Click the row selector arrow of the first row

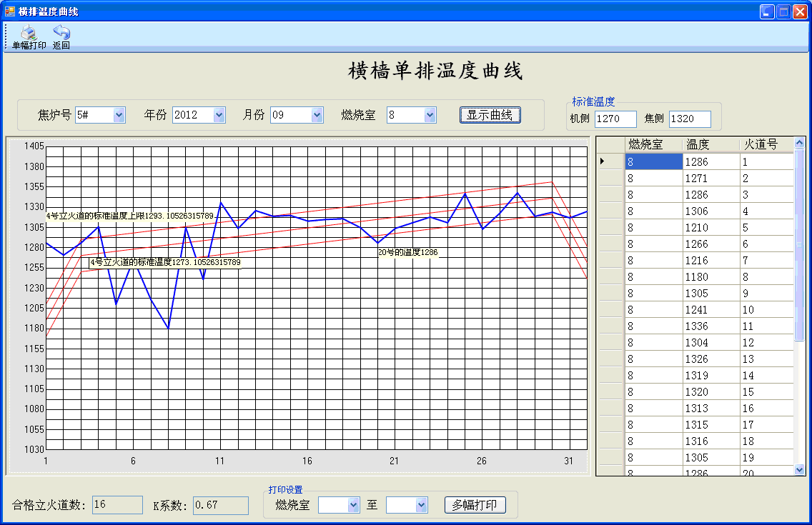tap(603, 161)
